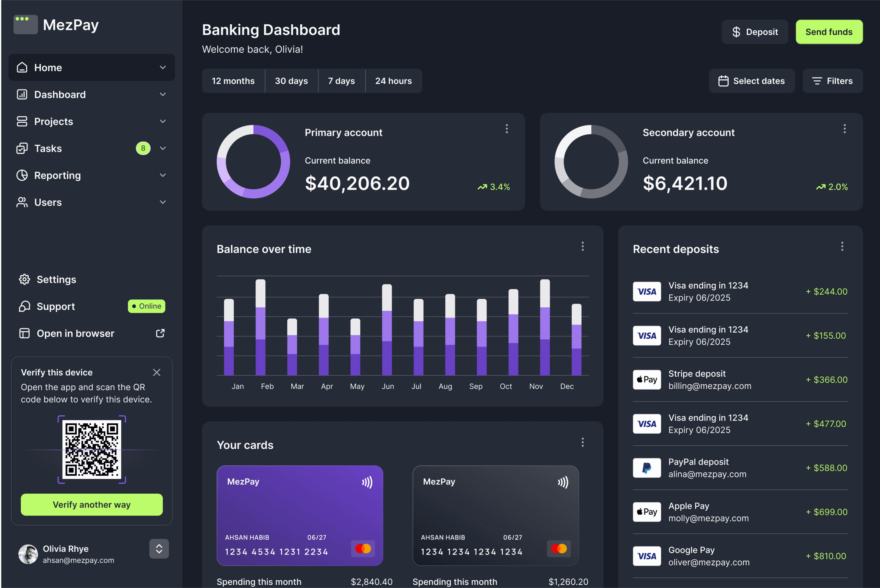Click the Feb bar in balance chart
The width and height of the screenshot is (880, 588).
(260, 327)
